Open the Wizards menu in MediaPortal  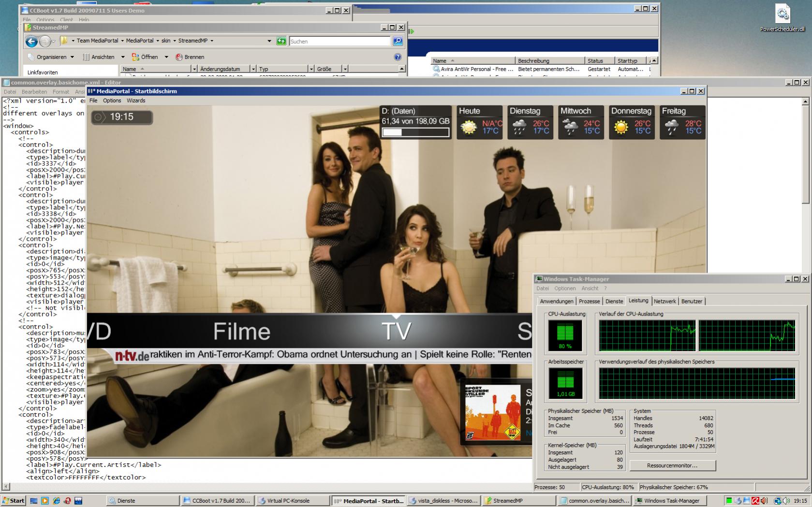click(x=136, y=101)
